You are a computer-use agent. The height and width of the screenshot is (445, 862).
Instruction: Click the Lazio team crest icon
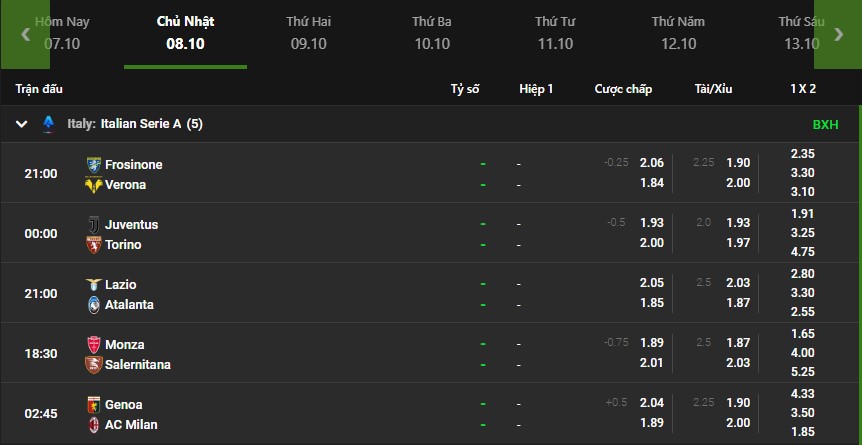(93, 284)
